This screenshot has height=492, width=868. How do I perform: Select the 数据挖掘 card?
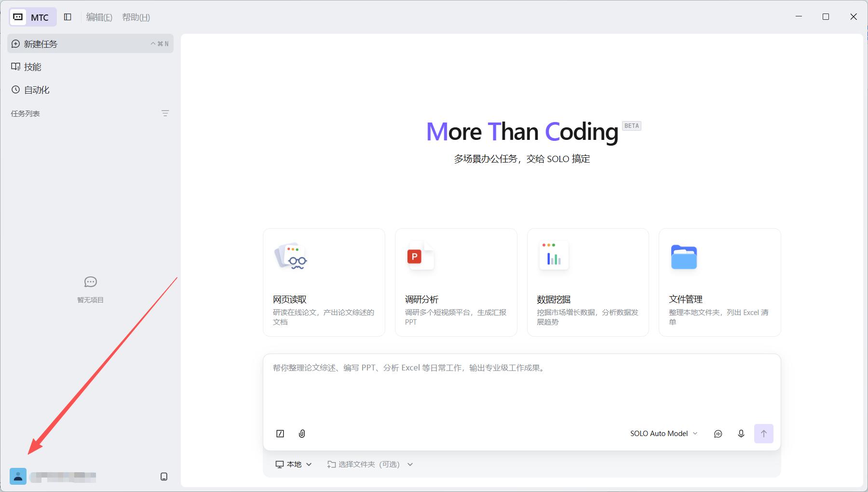point(588,282)
